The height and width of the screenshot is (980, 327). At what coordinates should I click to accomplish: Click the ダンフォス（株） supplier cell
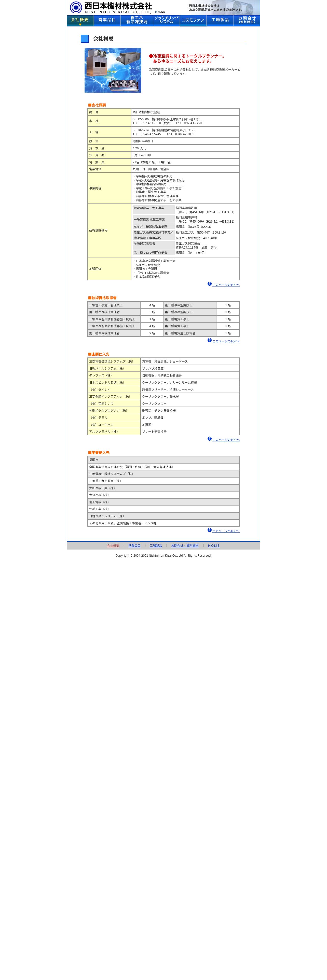click(x=114, y=376)
